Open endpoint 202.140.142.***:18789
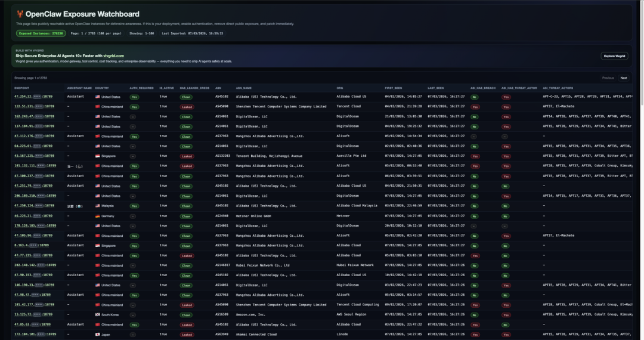This screenshot has height=340, width=644. point(35,265)
